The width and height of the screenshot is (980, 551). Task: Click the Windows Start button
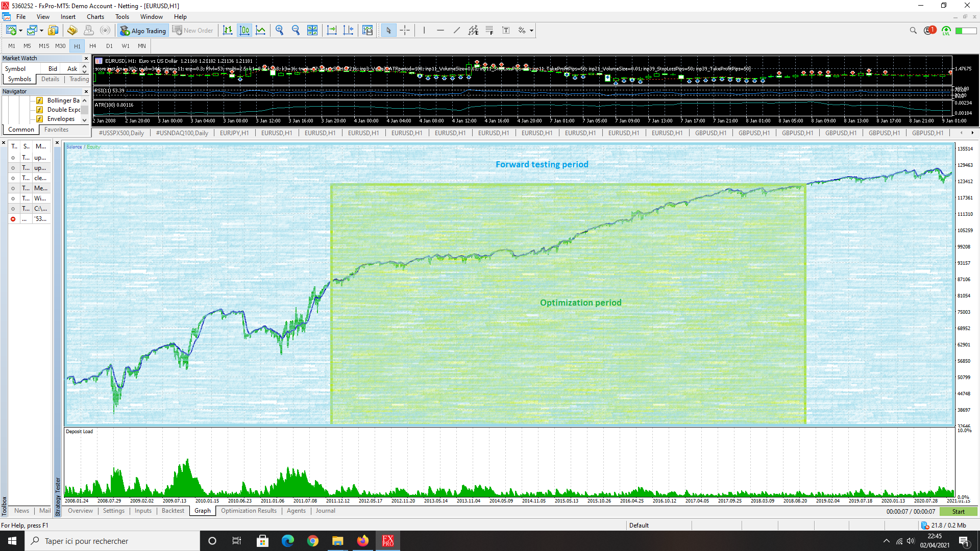(12, 541)
